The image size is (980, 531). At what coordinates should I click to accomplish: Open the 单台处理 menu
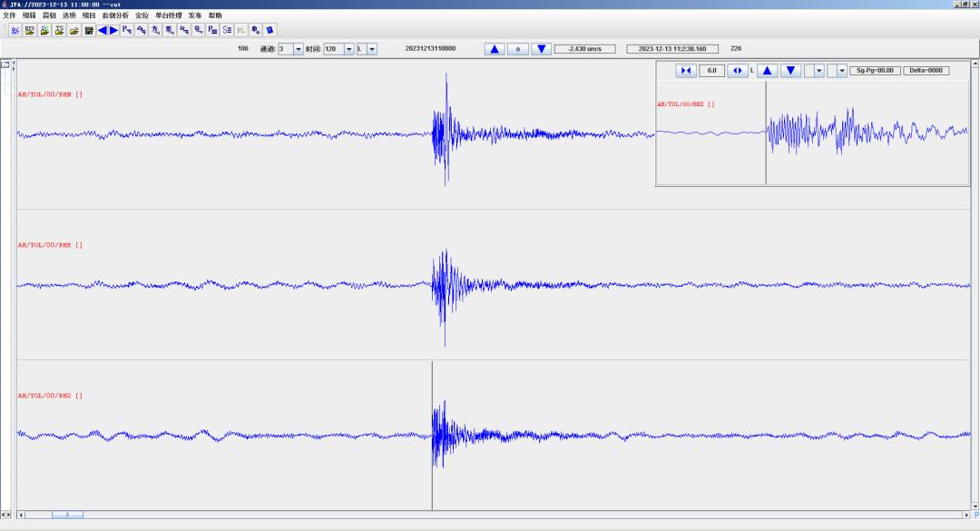[x=168, y=15]
